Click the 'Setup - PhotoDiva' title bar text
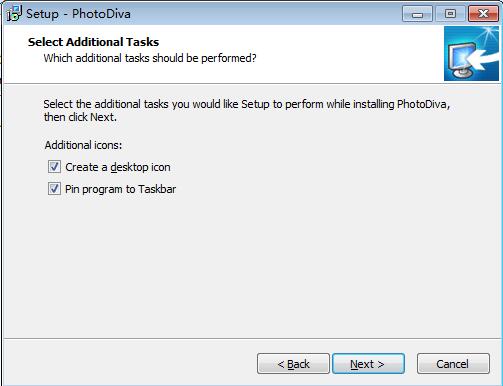This screenshot has width=503, height=386. tap(78, 14)
